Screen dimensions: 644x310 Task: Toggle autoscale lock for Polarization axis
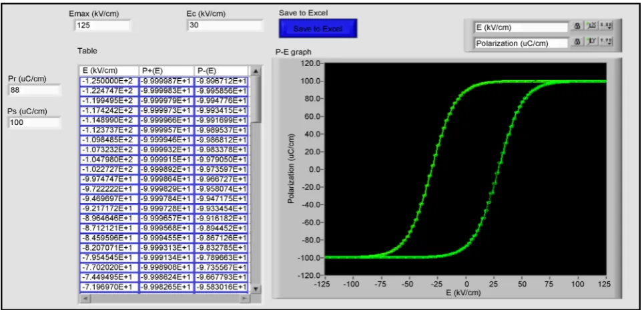pyautogui.click(x=577, y=41)
